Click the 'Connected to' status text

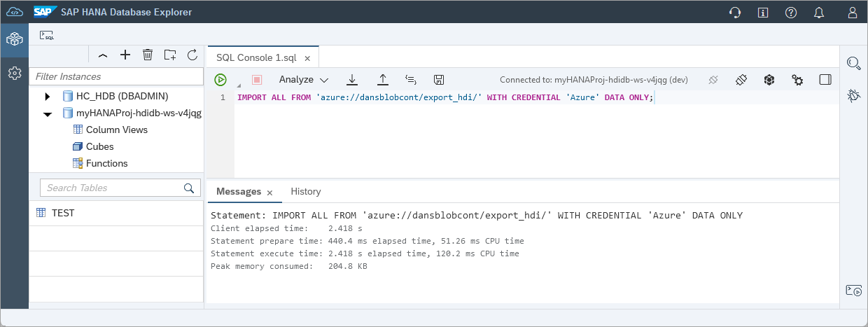[594, 80]
